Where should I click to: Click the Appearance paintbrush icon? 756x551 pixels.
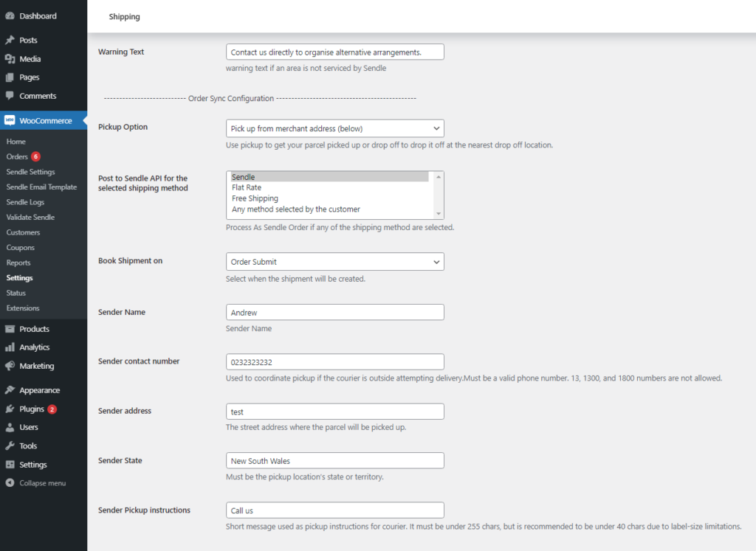coord(10,390)
